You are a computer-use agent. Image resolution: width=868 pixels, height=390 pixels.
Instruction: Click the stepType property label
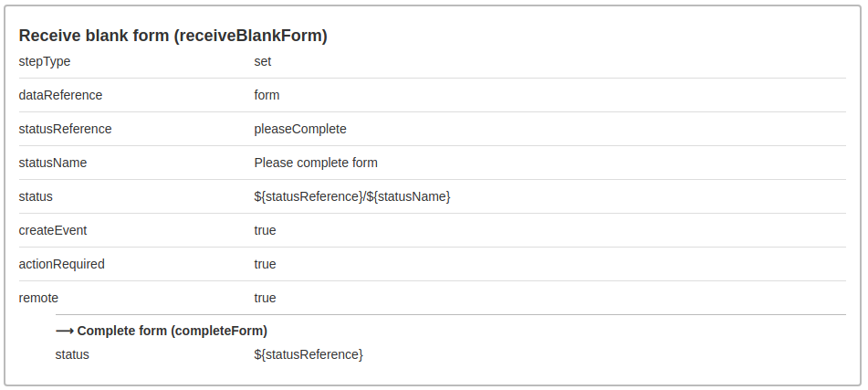coord(45,61)
